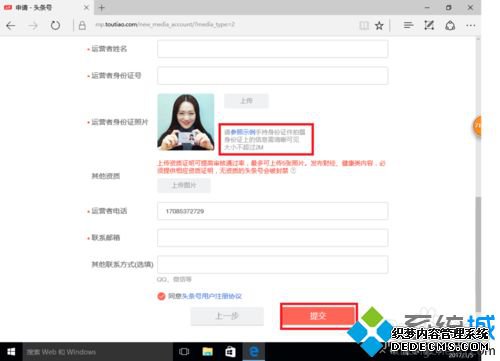Open the Share icon in toolbar
This screenshot has width=500, height=361.
450,25
